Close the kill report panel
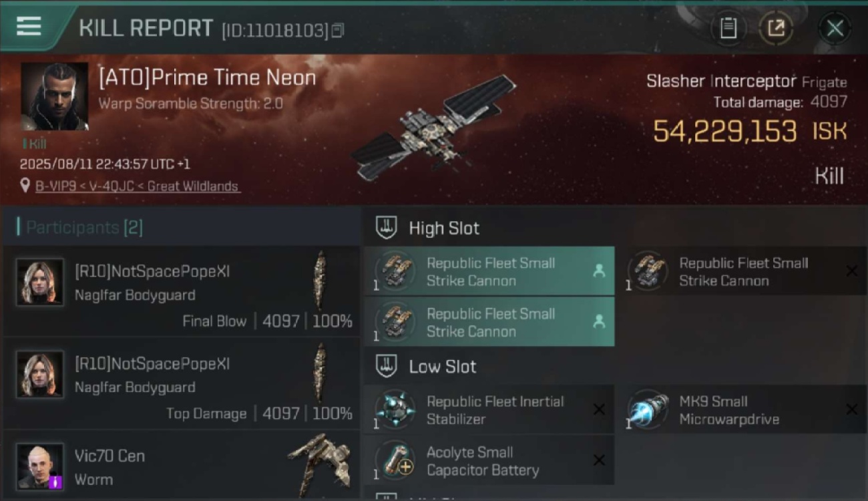The width and height of the screenshot is (868, 501). (x=835, y=28)
